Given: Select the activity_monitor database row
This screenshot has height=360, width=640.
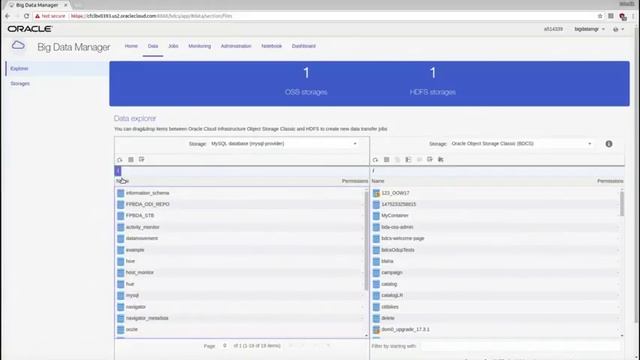Looking at the screenshot, I should tap(239, 227).
